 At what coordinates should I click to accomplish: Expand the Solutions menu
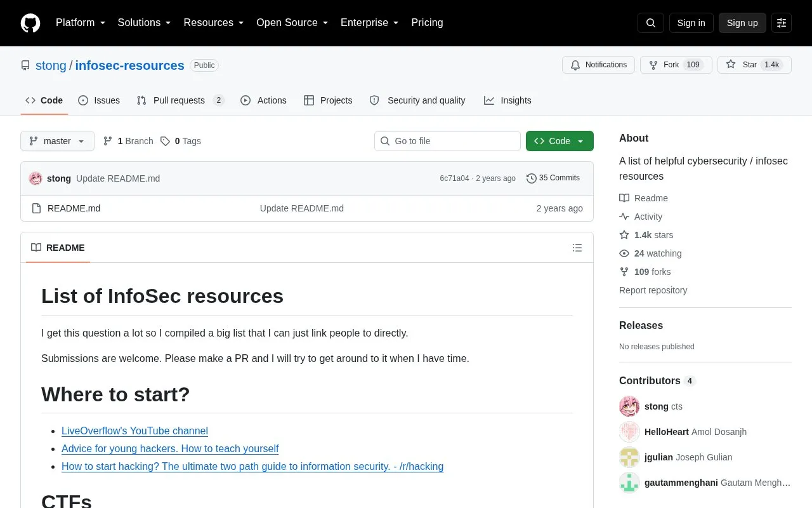[x=145, y=23]
